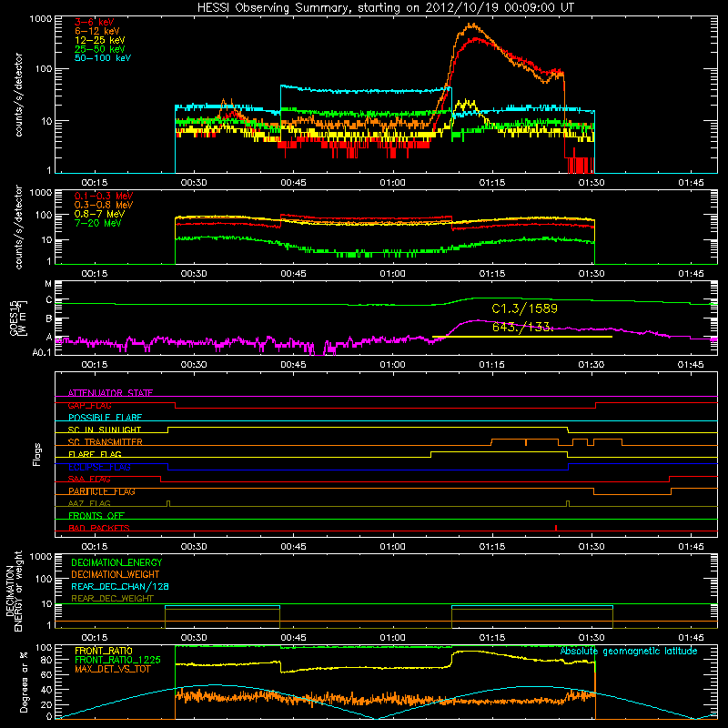The height and width of the screenshot is (728, 728).
Task: Click the DECIMATION_ENERGY legend label
Action: pos(116,562)
